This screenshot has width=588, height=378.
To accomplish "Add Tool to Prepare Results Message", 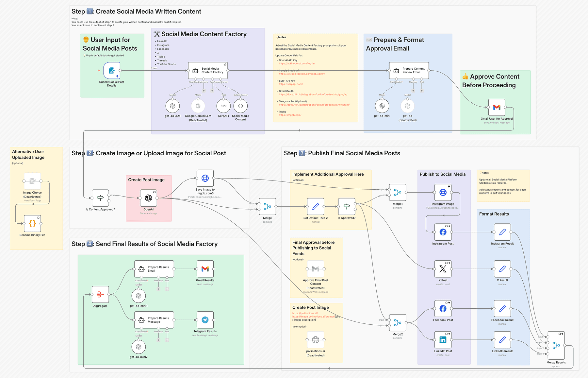I will [167, 340].
